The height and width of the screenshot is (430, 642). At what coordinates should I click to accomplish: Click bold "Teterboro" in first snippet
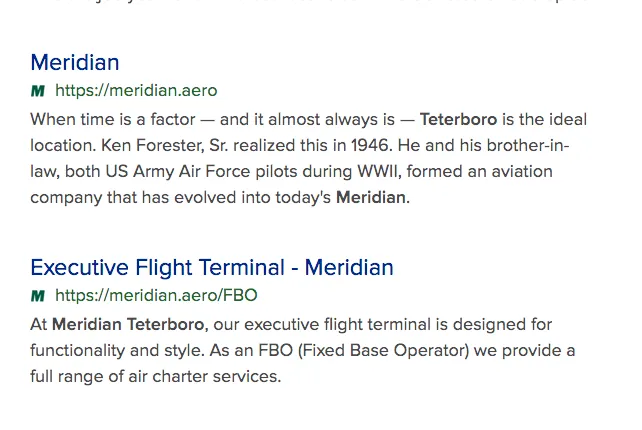point(459,120)
